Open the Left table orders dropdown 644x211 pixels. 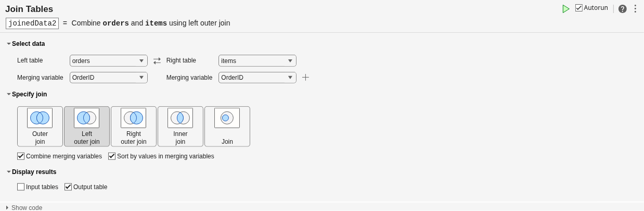pyautogui.click(x=109, y=61)
